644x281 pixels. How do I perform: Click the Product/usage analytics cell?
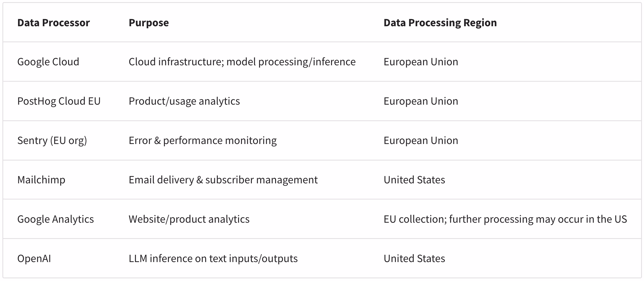184,101
